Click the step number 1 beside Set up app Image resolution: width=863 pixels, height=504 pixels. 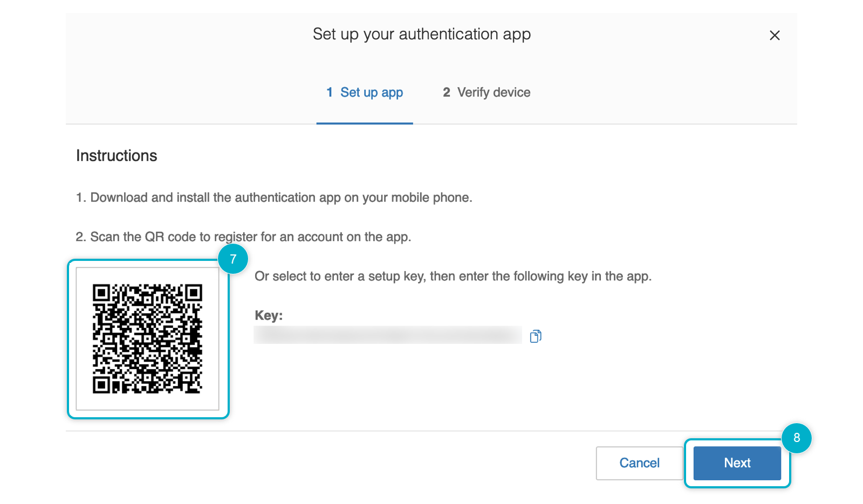(330, 93)
